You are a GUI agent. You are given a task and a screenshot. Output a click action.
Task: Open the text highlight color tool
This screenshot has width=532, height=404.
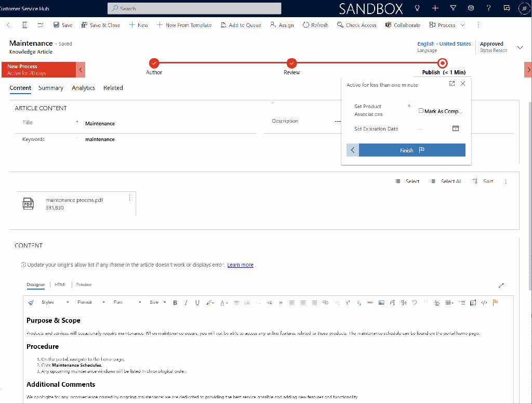[210, 302]
